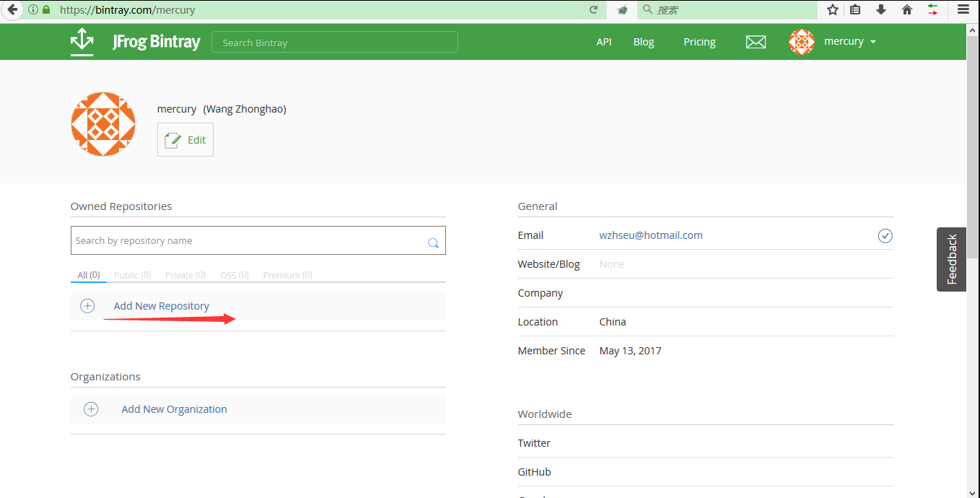Image resolution: width=980 pixels, height=498 pixels.
Task: Open the envelope messages icon
Action: 756,42
